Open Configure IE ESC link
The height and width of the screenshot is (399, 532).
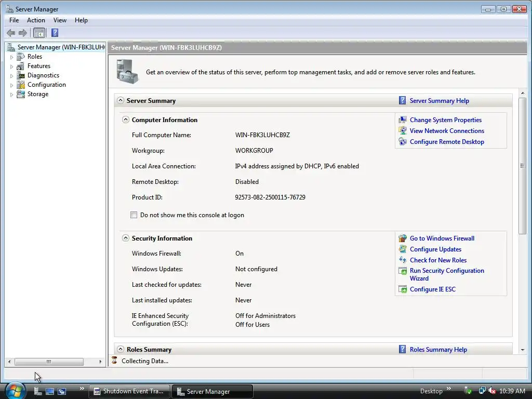[433, 289]
